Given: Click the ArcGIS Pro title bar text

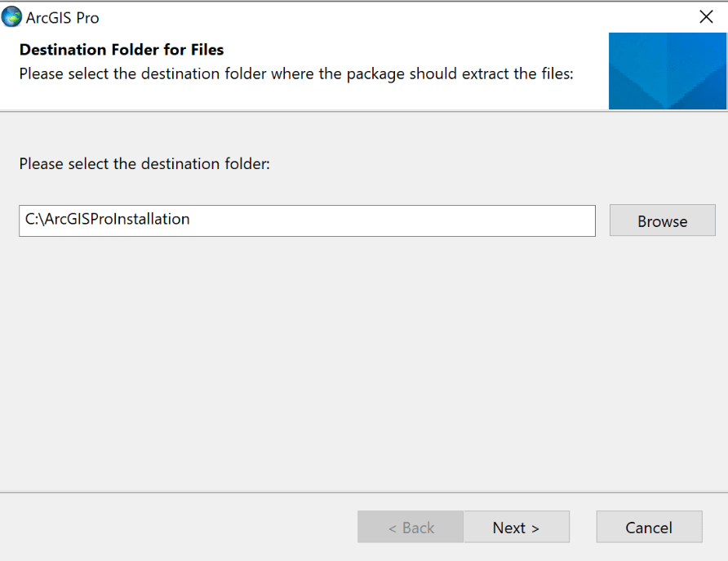Looking at the screenshot, I should tap(63, 18).
